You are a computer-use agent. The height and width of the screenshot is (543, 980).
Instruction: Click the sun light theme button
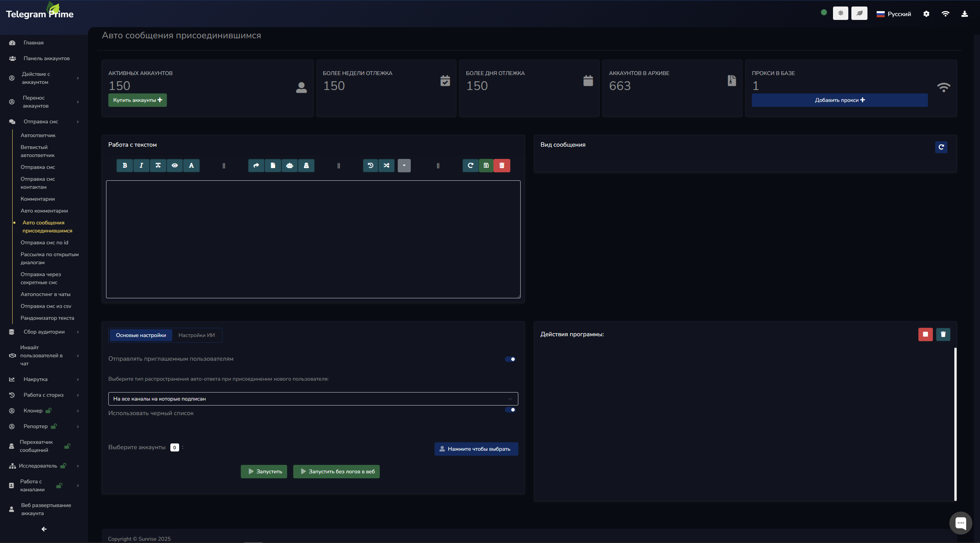click(841, 13)
